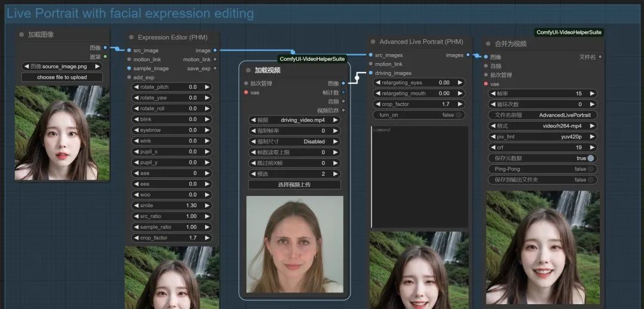
Task: Click the image output port on Expression Editor
Action: pyautogui.click(x=215, y=51)
